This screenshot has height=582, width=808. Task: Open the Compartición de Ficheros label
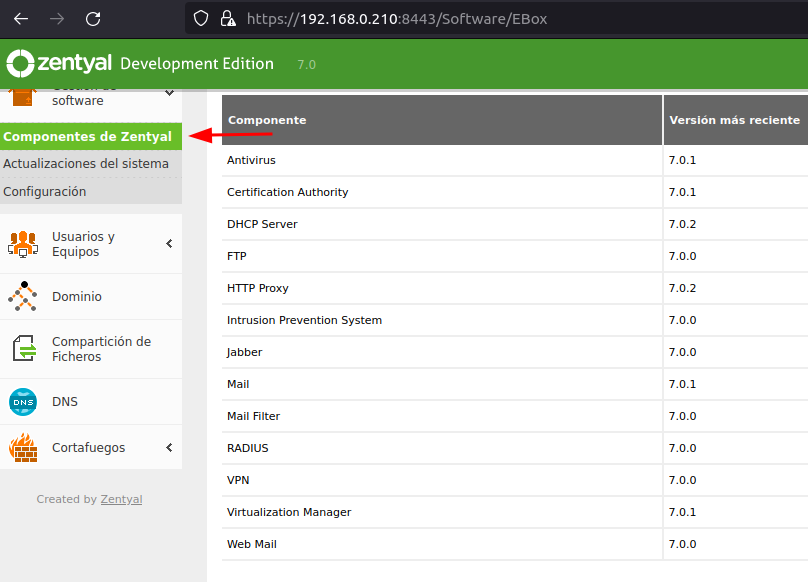(102, 349)
